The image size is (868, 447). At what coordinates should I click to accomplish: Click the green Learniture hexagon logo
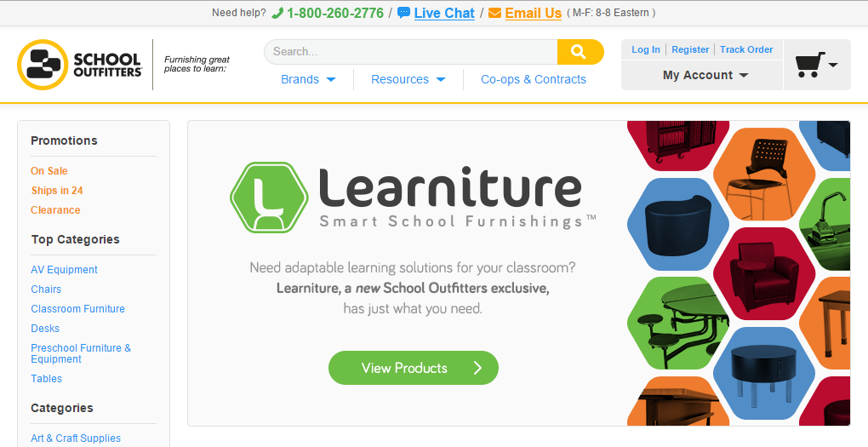[x=269, y=198]
